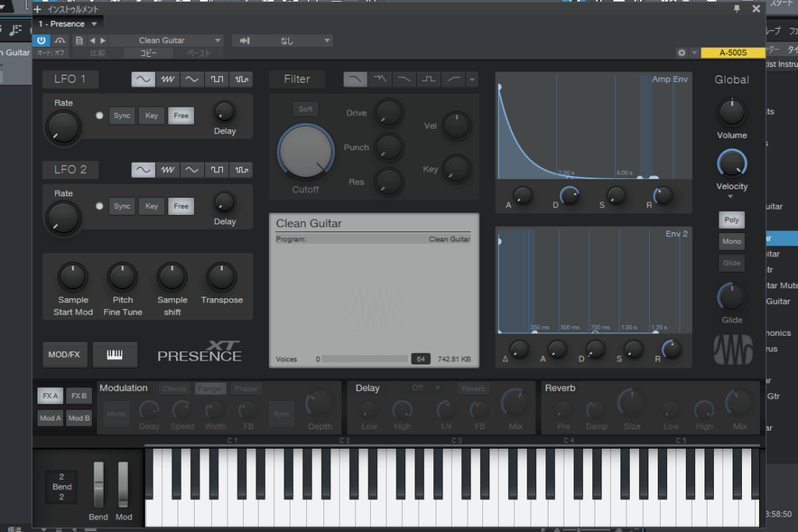Viewport: 798px width, 532px height.
Task: Click the plugin power bypass icon
Action: click(42, 41)
